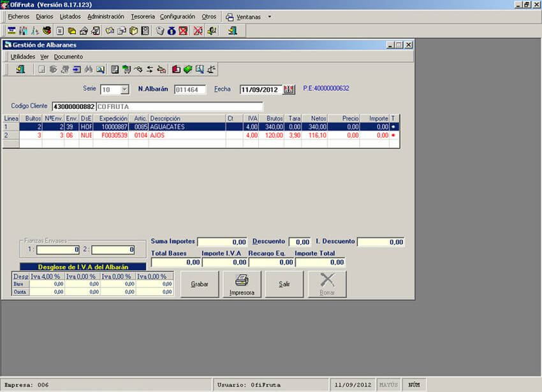Click the swap arrows icon
The width and height of the screenshot is (542, 392).
coord(150,69)
